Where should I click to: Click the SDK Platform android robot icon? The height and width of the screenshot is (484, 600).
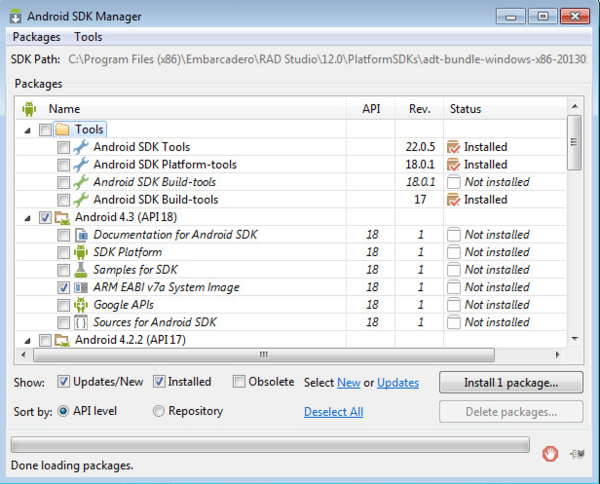click(81, 252)
